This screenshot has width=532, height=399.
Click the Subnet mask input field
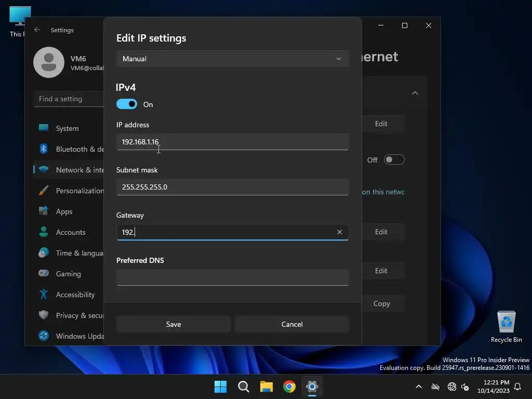pos(232,187)
